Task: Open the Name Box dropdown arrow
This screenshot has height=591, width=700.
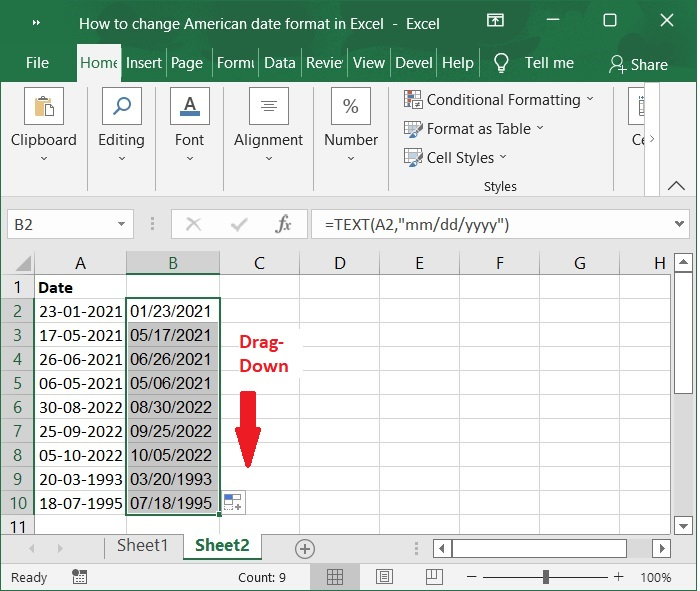Action: (x=121, y=224)
